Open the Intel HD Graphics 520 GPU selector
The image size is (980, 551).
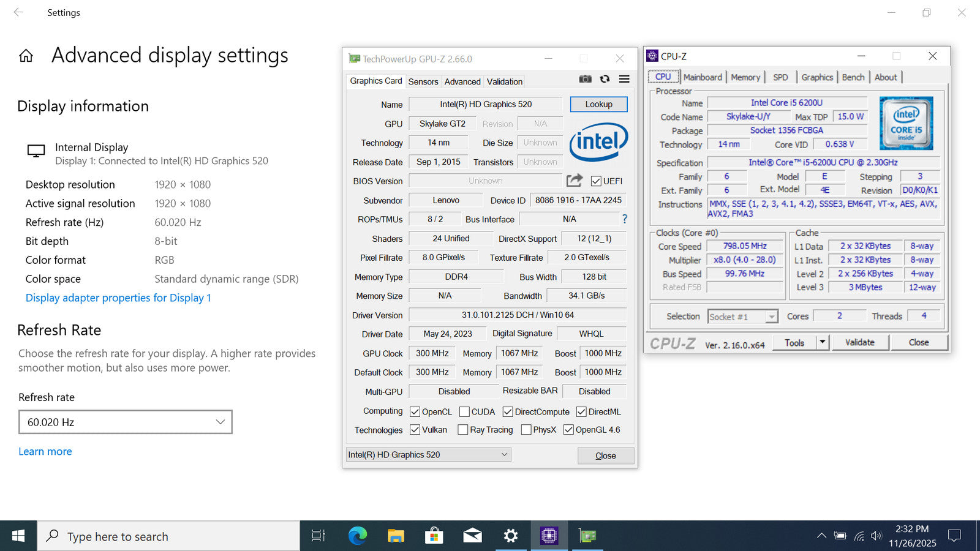click(x=428, y=454)
